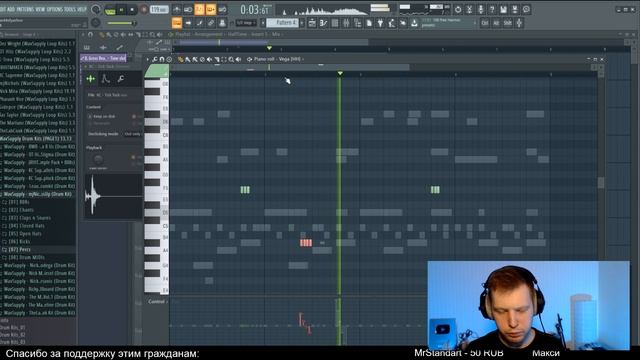Image resolution: width=640 pixels, height=360 pixels.
Task: Select the Paint brush tool in piano roll
Action: pos(188,60)
